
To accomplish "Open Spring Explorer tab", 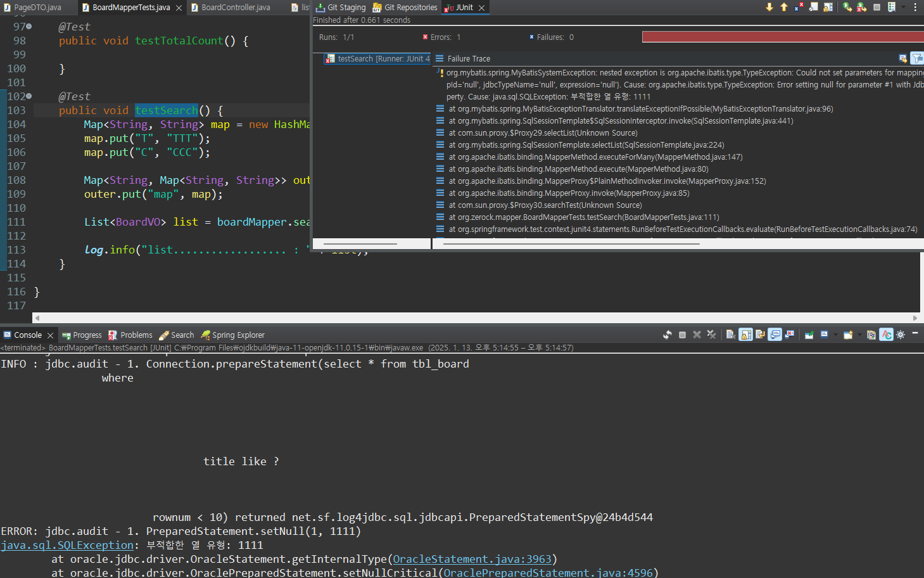I will coord(232,335).
